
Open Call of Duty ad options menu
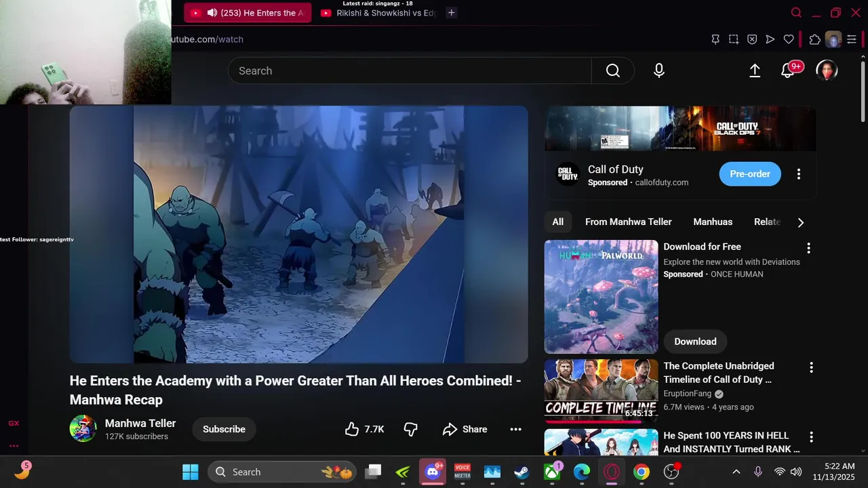799,174
